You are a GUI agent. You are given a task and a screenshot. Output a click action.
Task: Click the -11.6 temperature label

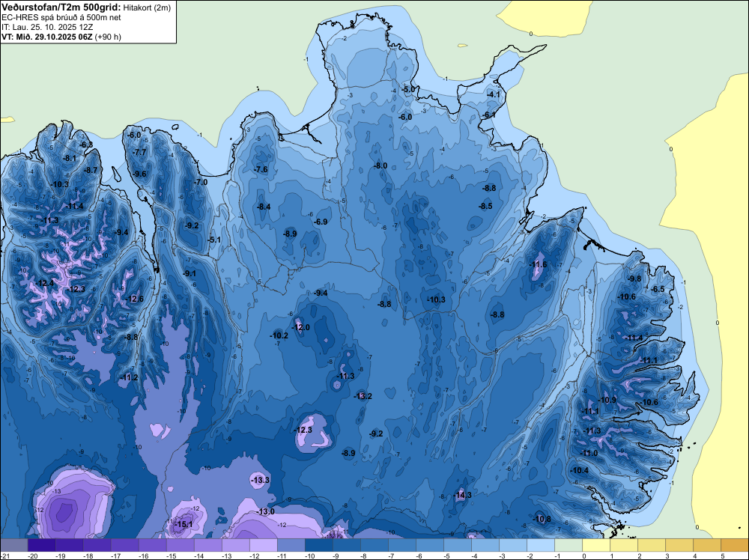538,264
